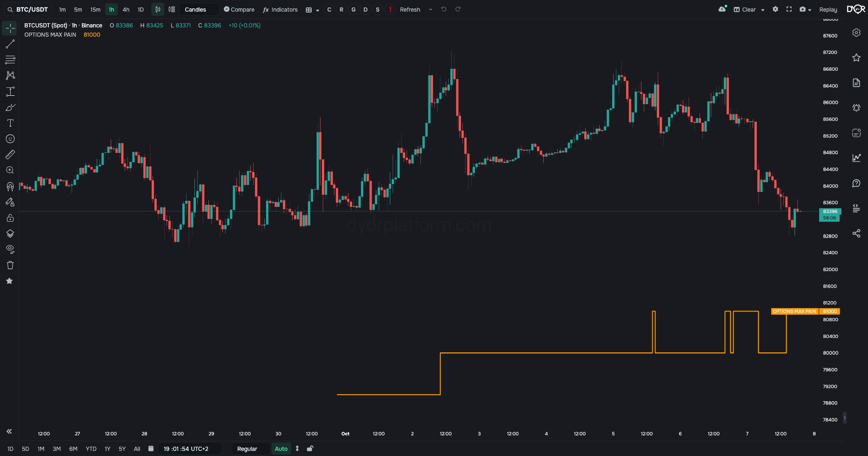Viewport: 868px width, 456px height.
Task: Open the go to date calendar
Action: (x=151, y=449)
